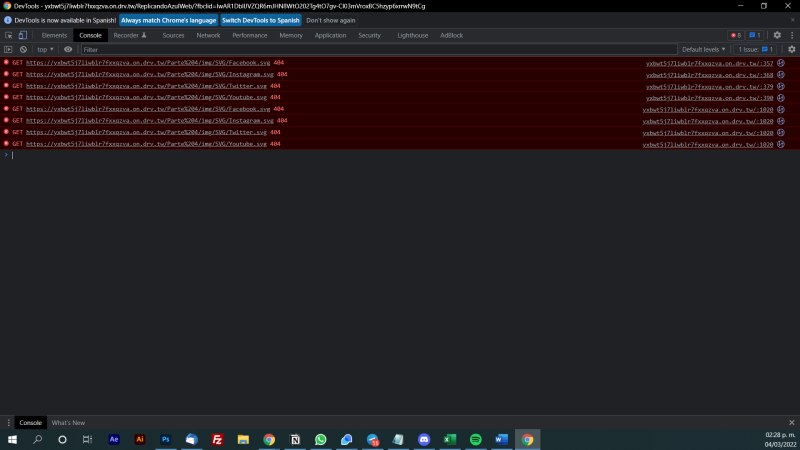The width and height of the screenshot is (800, 450).
Task: Switch to the Elements tab
Action: pyautogui.click(x=54, y=35)
